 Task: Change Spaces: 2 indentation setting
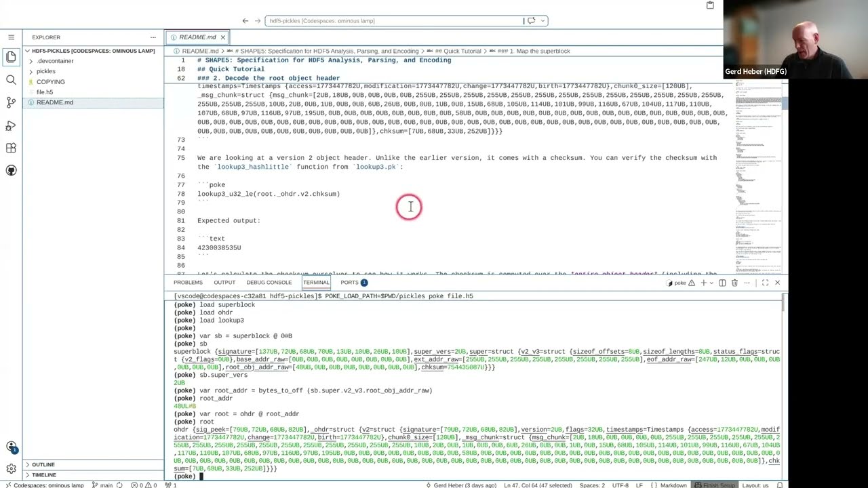[x=592, y=485]
